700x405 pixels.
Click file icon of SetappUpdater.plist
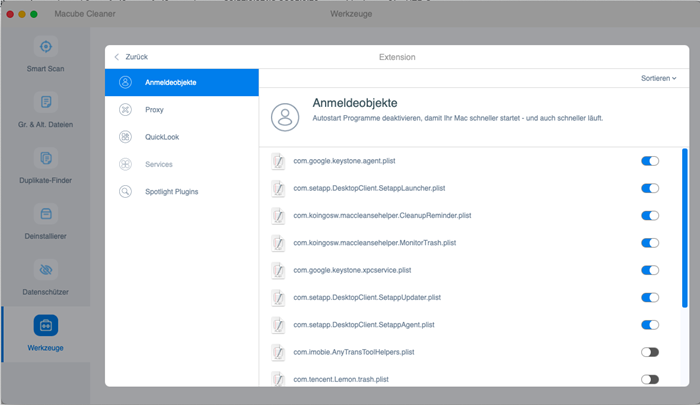(x=278, y=297)
